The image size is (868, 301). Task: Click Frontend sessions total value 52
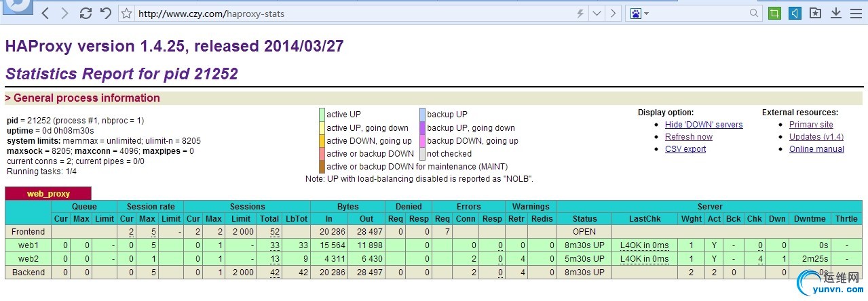click(x=275, y=233)
